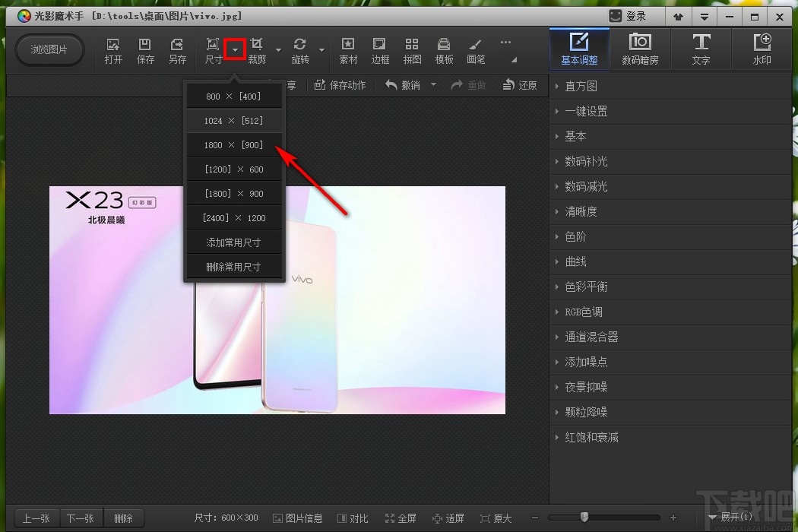Screen dimensions: 798x532
Task: Open Image Info (图片信息) in status bar
Action: [x=298, y=518]
